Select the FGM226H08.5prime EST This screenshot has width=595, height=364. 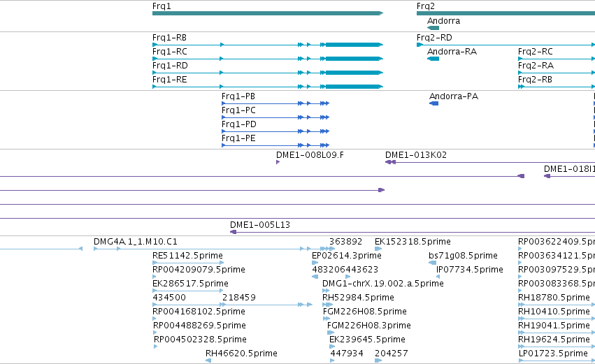(327, 319)
